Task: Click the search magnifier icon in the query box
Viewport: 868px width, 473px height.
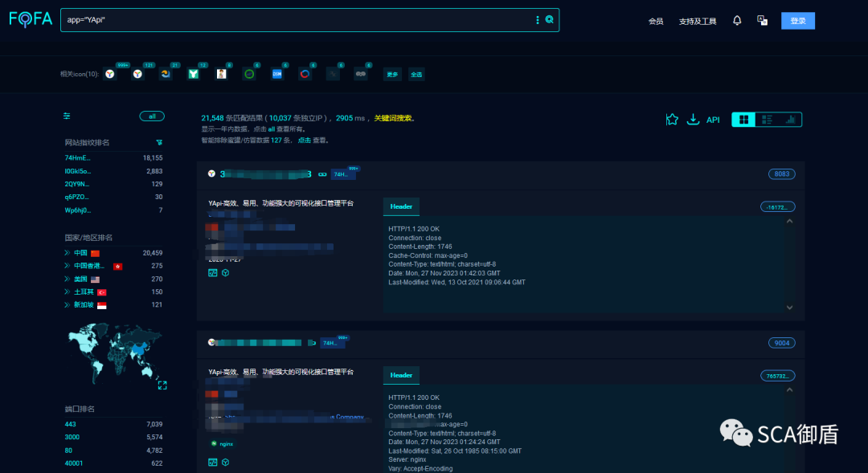Action: [550, 20]
